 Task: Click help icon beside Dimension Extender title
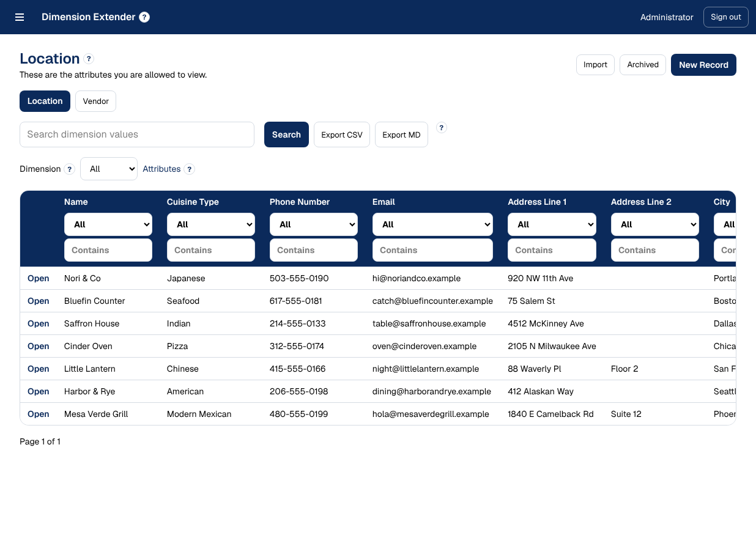point(144,17)
